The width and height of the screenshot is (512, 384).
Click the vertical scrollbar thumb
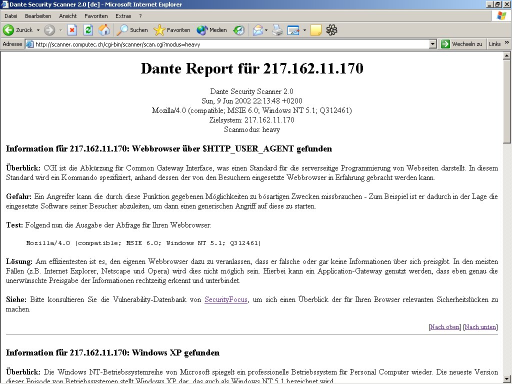coord(507,102)
